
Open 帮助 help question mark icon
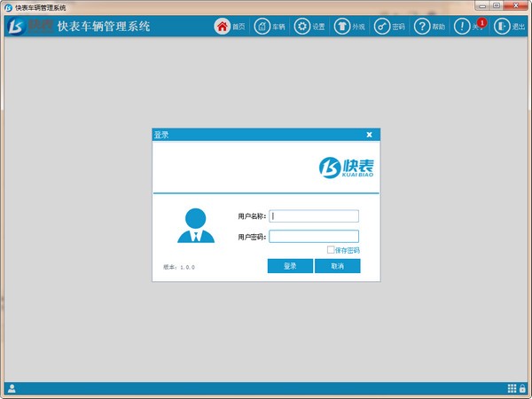coord(422,27)
